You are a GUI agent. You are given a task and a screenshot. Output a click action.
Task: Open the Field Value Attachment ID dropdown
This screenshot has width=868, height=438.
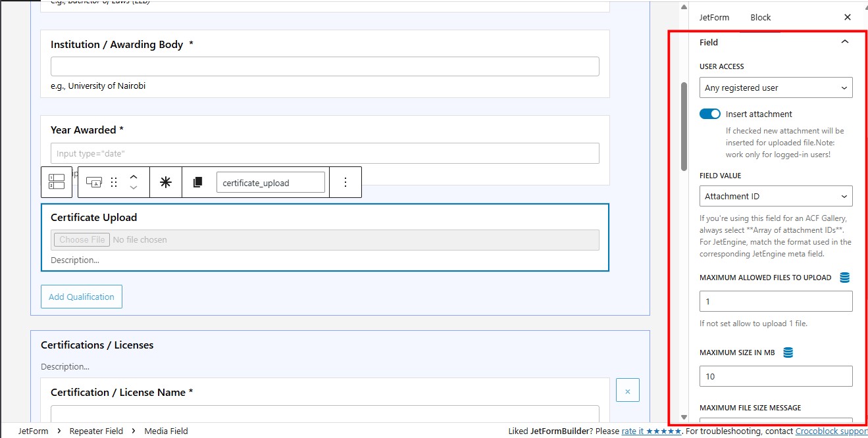776,196
